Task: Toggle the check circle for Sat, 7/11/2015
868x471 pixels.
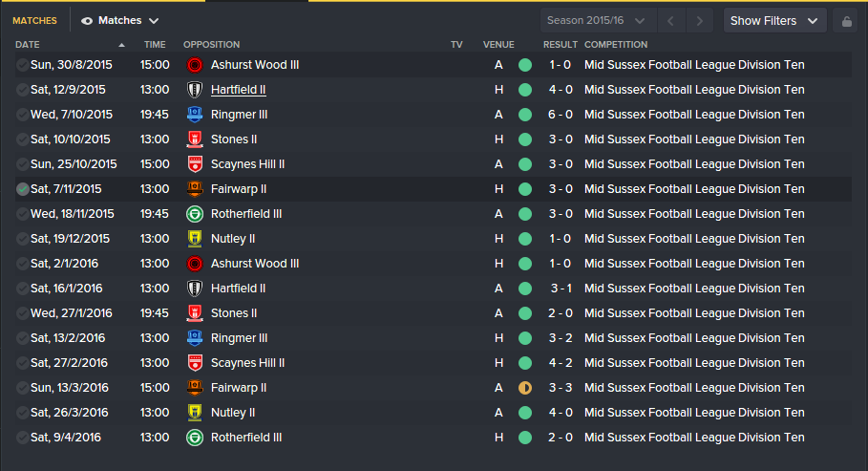Action: [22, 189]
